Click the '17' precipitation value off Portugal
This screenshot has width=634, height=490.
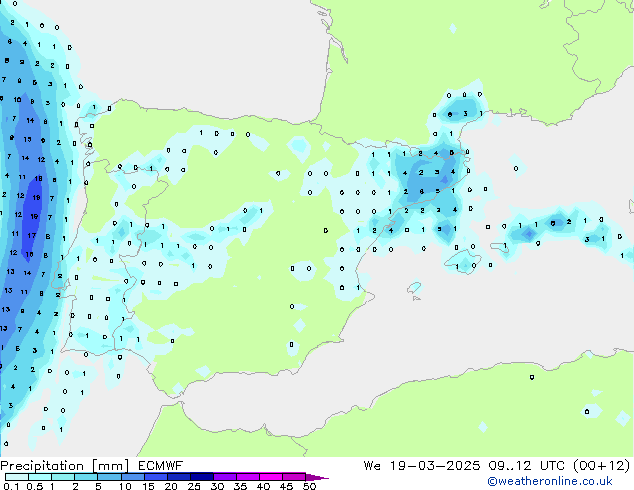tap(32, 235)
